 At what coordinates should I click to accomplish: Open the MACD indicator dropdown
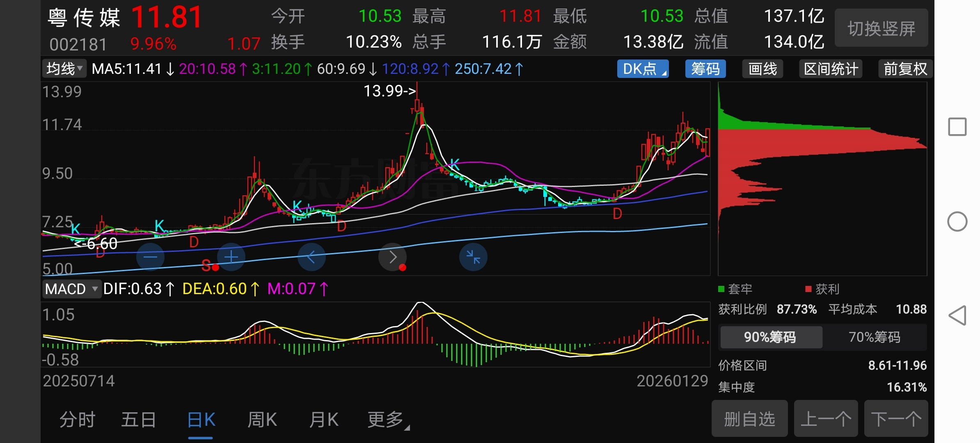pos(71,289)
